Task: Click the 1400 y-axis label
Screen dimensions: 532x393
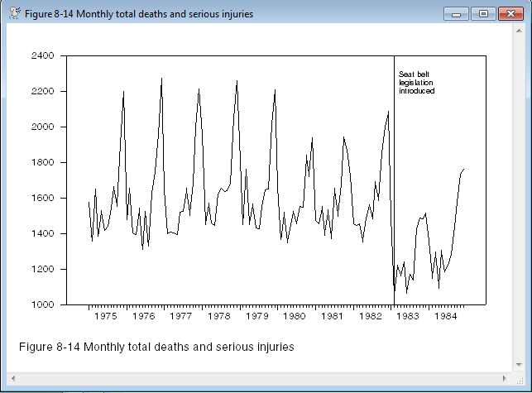Action: [x=42, y=234]
